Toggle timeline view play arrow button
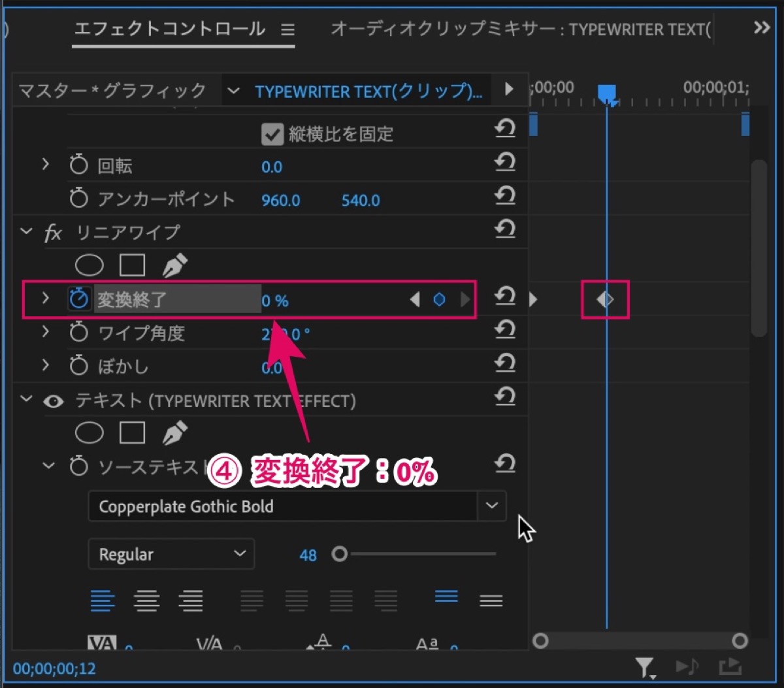784x688 pixels. 509,89
